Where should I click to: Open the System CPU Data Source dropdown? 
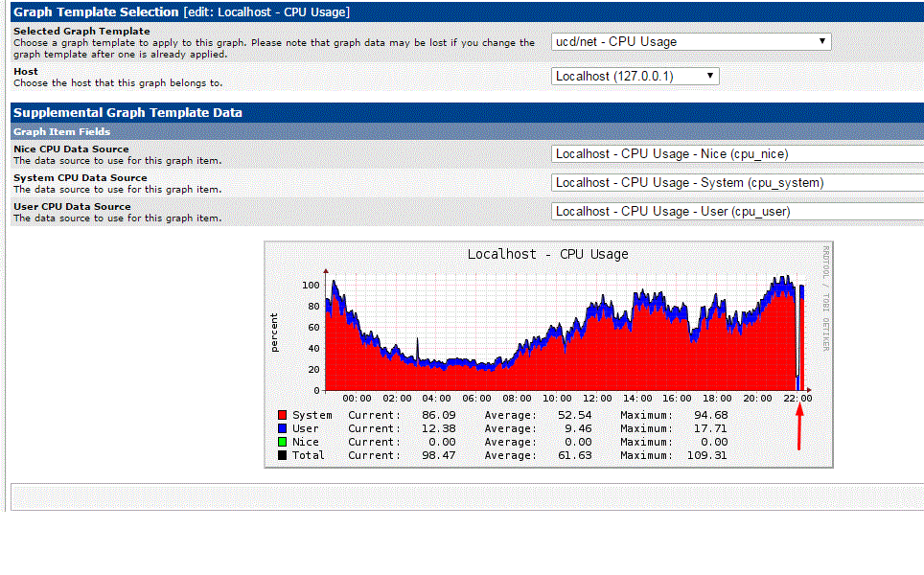click(737, 182)
